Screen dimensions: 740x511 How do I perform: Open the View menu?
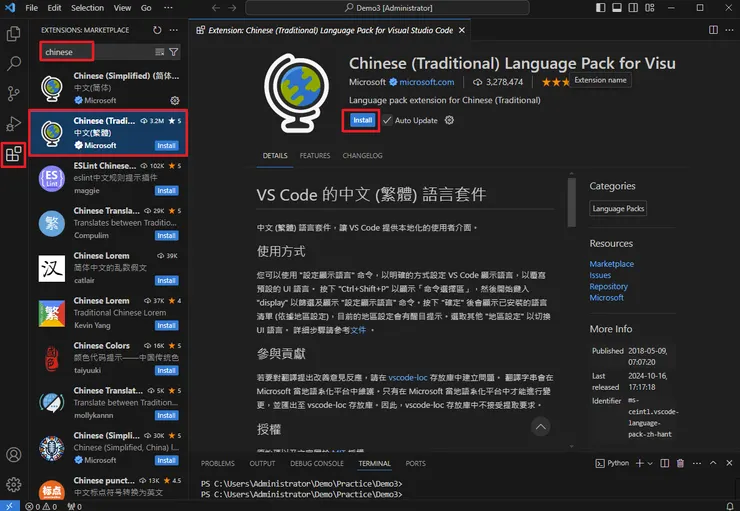click(122, 8)
